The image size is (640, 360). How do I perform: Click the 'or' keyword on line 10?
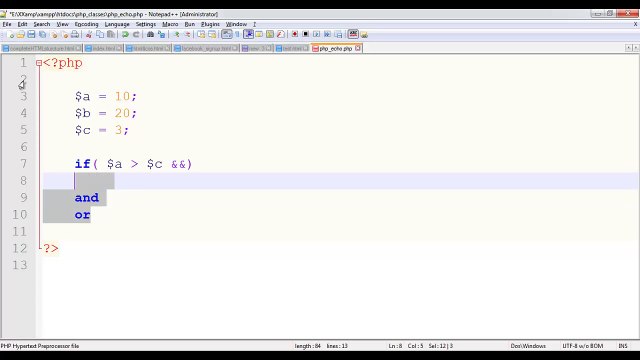pyautogui.click(x=82, y=215)
